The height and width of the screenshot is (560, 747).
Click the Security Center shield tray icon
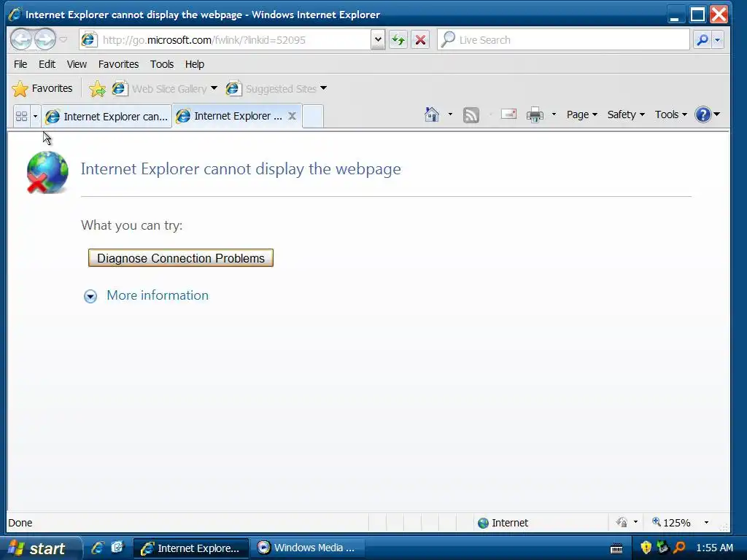click(x=646, y=548)
